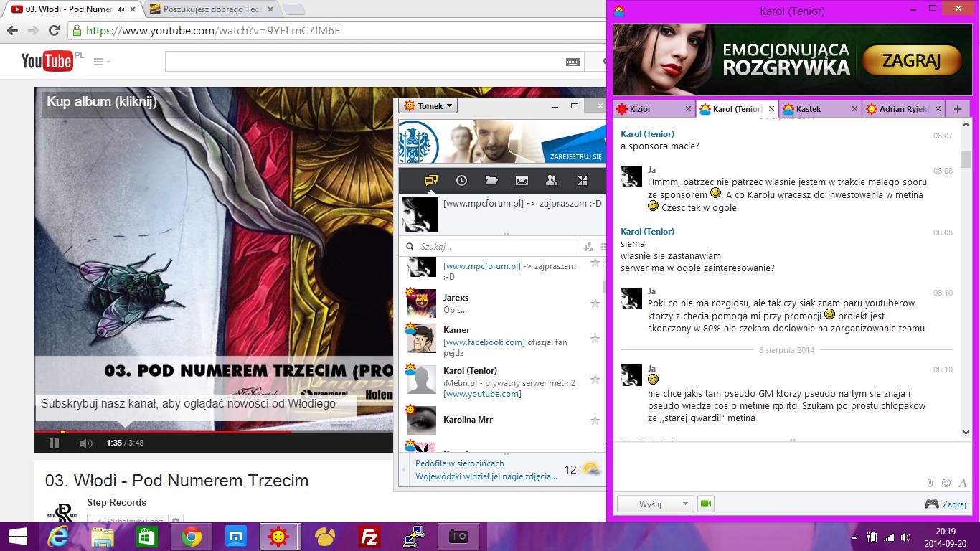Open the Step Records channel link
The image size is (980, 551).
pos(116,502)
